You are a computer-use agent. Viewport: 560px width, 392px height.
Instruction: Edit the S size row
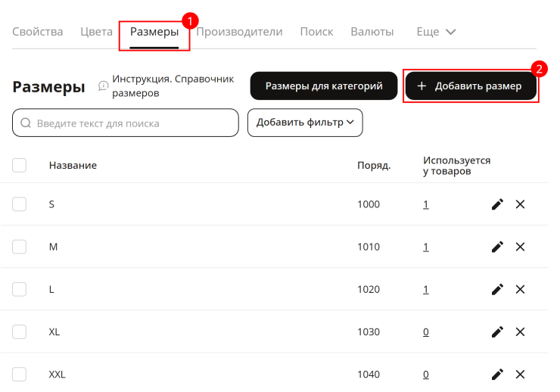tap(497, 204)
